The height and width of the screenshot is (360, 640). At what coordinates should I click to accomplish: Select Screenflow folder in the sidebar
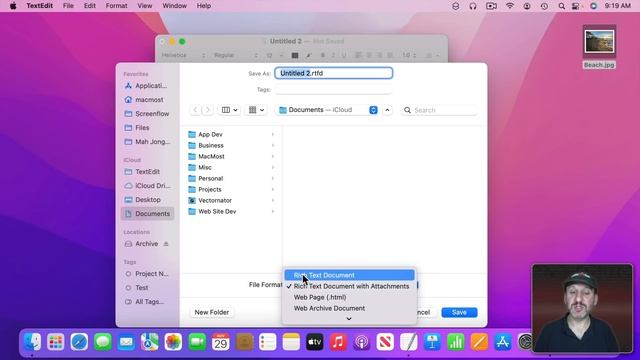pos(147,113)
